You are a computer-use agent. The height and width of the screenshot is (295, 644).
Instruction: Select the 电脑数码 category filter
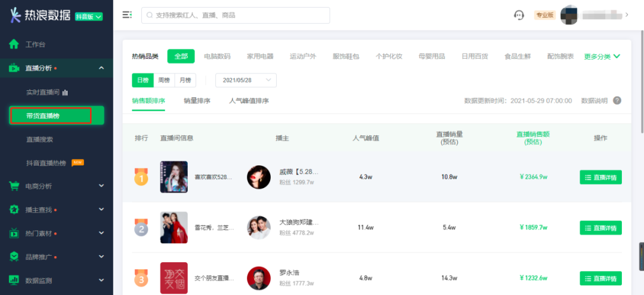click(217, 56)
